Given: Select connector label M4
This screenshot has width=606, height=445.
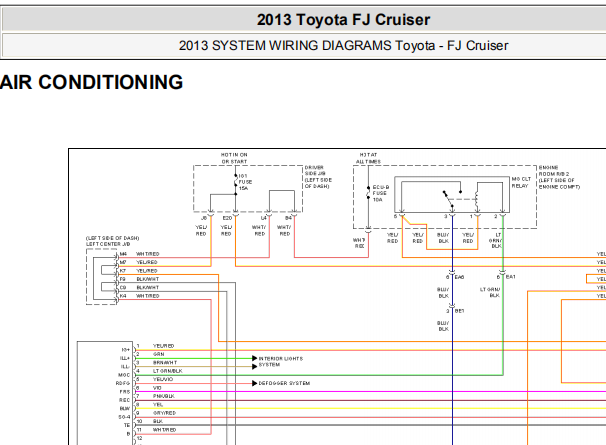Looking at the screenshot, I should point(123,254).
